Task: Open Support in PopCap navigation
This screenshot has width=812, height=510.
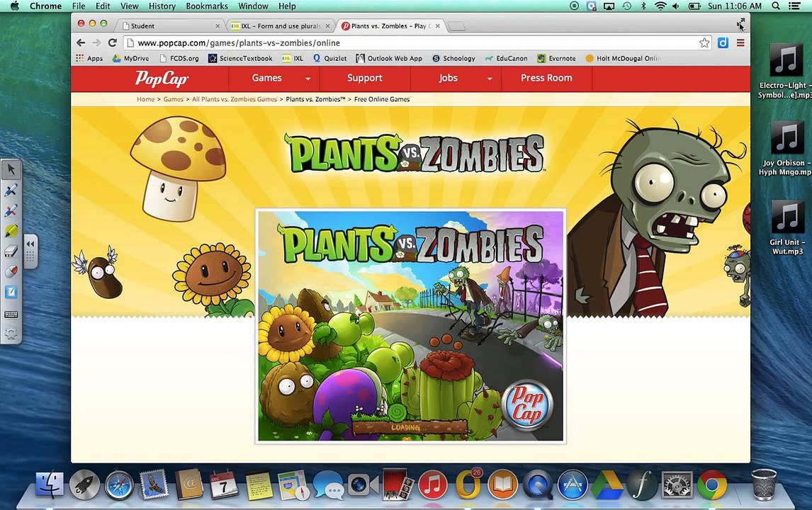Action: click(365, 78)
